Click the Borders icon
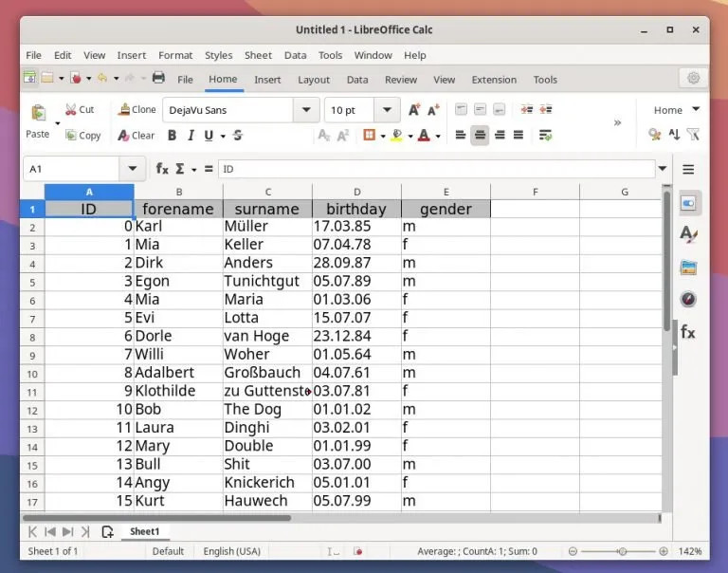This screenshot has height=573, width=728. pos(369,135)
